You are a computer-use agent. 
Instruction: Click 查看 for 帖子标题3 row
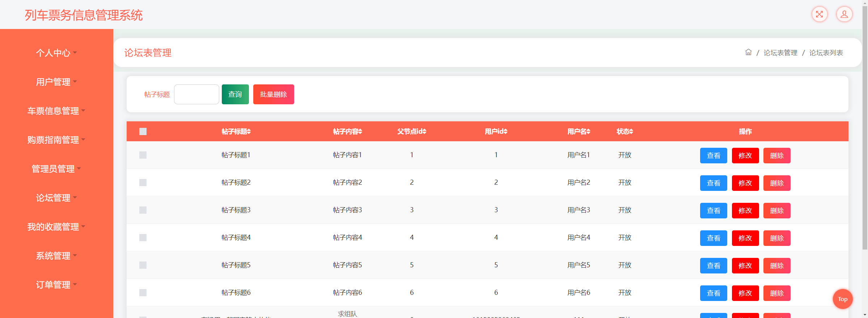tap(714, 210)
